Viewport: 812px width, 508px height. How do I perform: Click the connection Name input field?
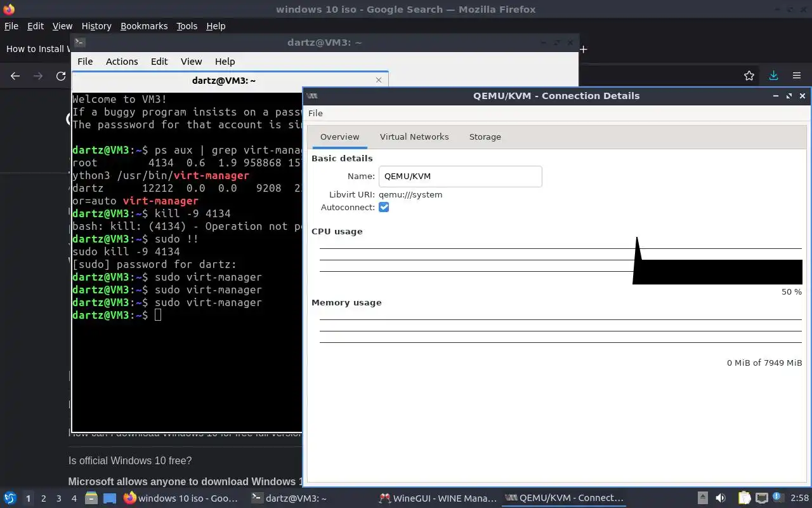pos(460,177)
